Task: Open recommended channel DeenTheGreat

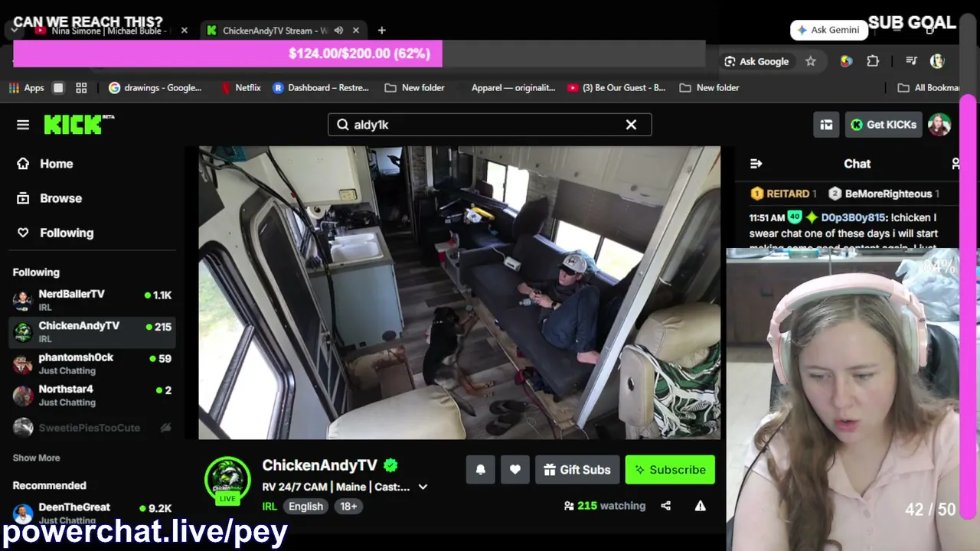Action: coord(92,513)
